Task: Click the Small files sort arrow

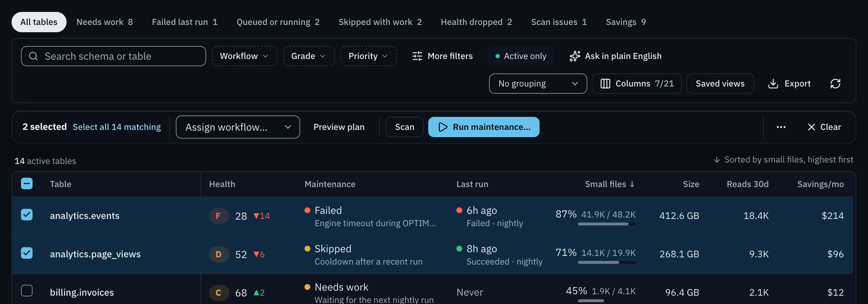Action: pyautogui.click(x=632, y=184)
